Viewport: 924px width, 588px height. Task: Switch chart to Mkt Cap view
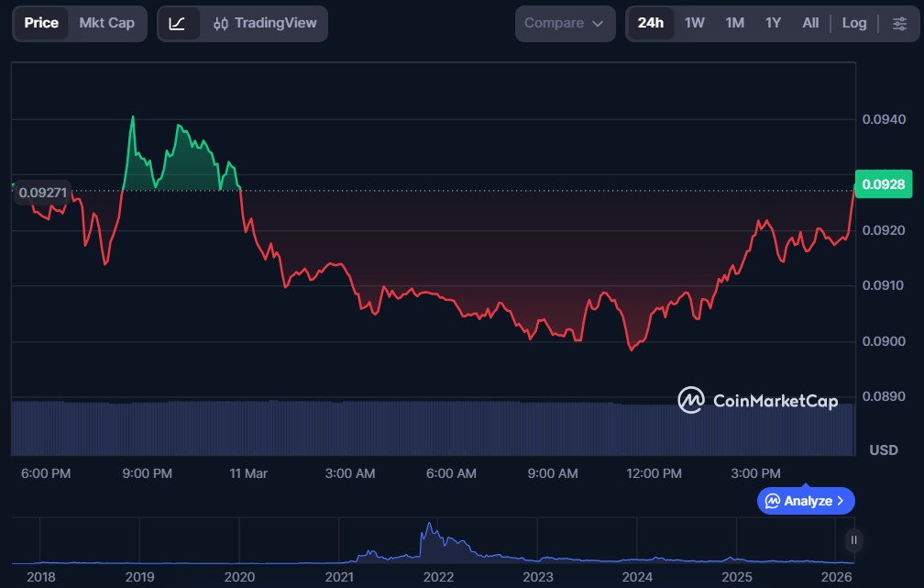(106, 23)
